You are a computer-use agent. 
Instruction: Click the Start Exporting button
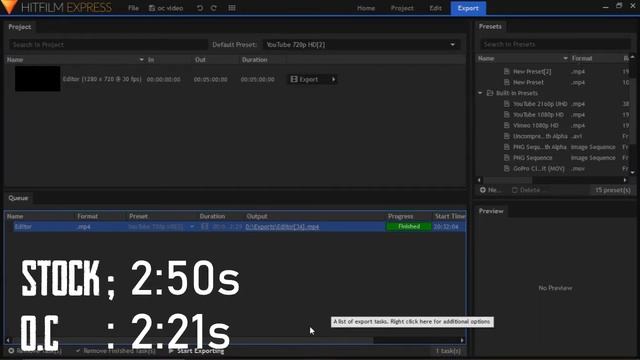[x=196, y=351]
